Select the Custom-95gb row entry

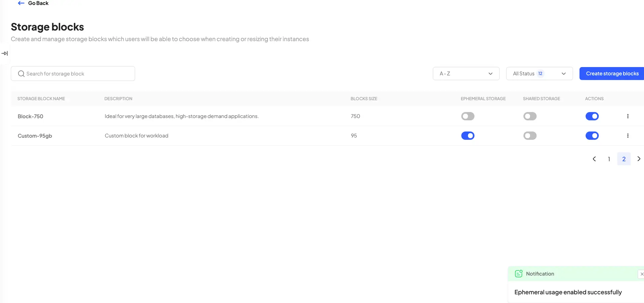(35, 135)
